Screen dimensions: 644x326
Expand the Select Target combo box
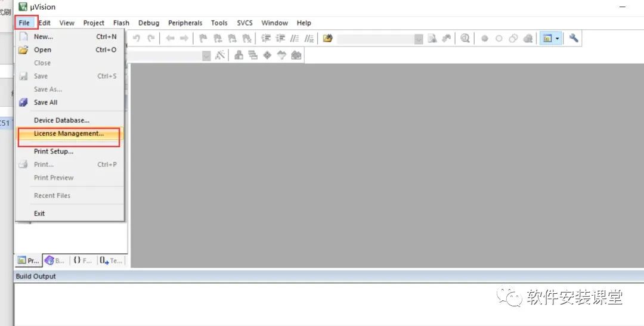tap(206, 56)
